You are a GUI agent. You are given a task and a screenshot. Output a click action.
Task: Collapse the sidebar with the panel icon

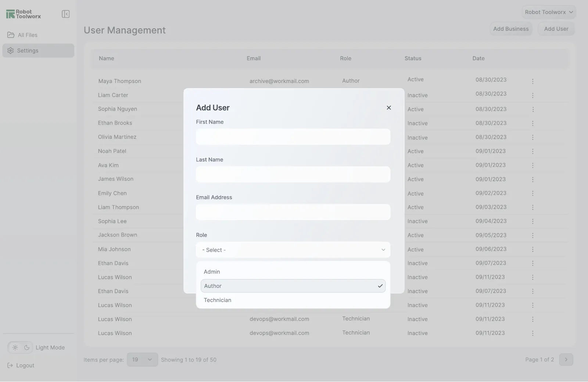(x=66, y=14)
